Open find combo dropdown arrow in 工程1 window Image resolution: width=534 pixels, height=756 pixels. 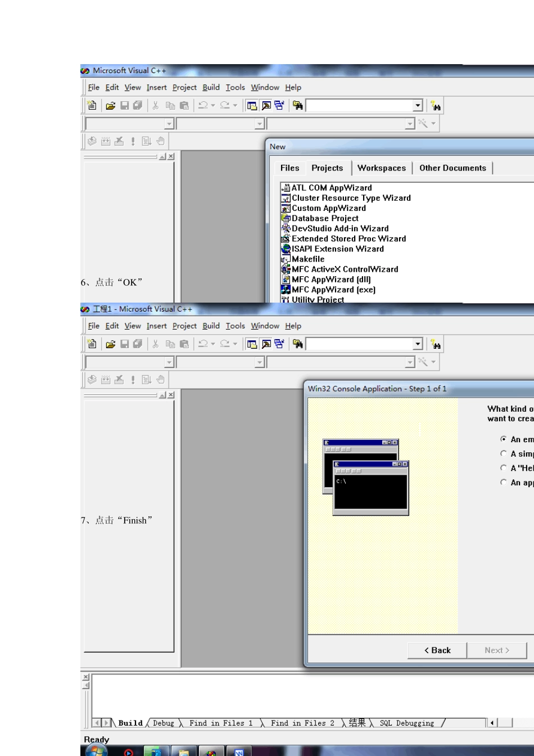(x=418, y=344)
